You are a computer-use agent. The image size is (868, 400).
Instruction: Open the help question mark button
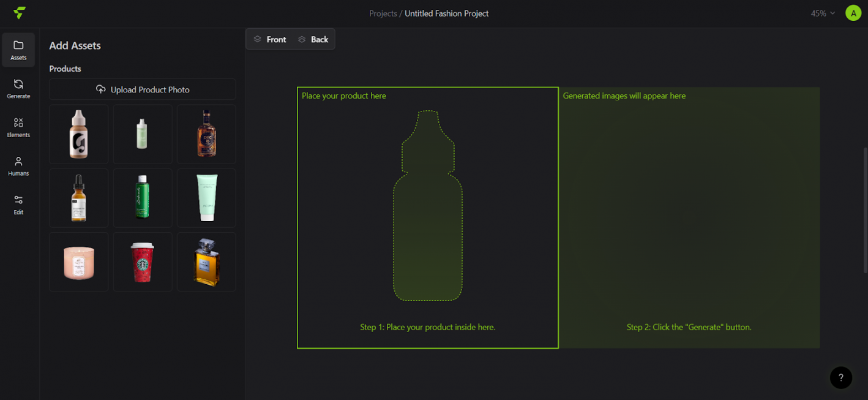pyautogui.click(x=841, y=377)
